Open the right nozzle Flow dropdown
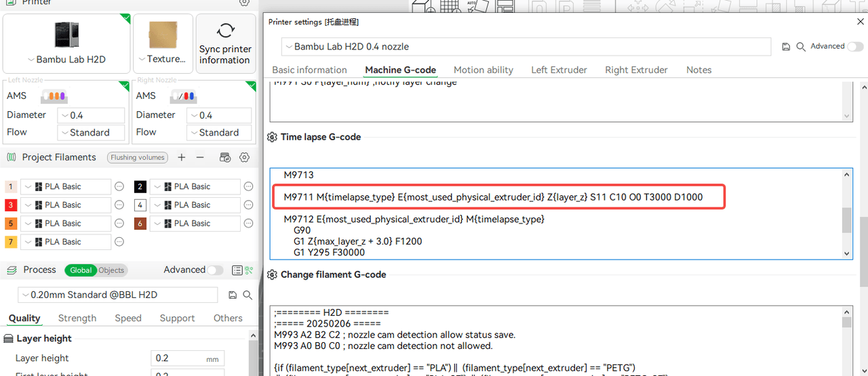Viewport: 868px width, 376px height. point(220,133)
